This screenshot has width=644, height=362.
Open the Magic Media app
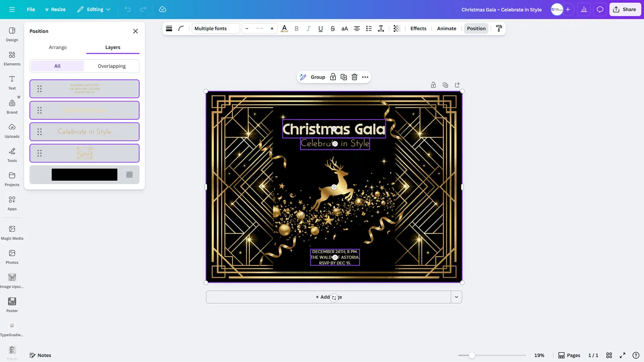[x=12, y=232]
